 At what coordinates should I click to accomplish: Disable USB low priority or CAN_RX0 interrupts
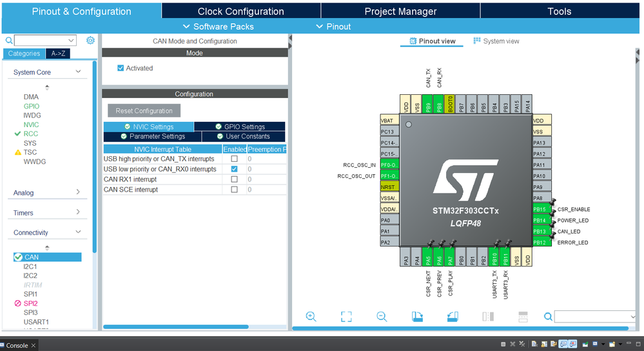pos(234,169)
